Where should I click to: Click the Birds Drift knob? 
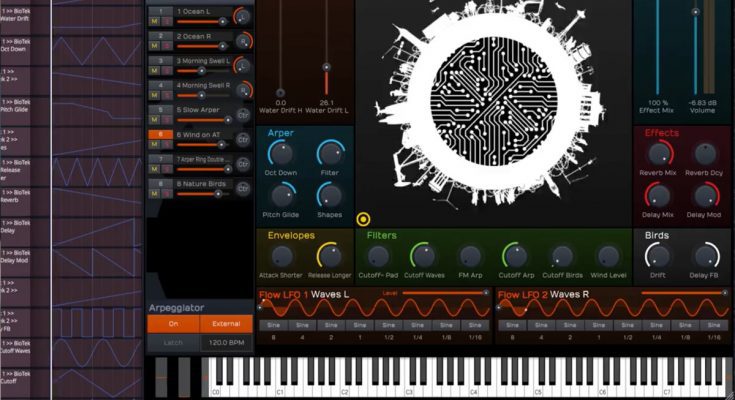pyautogui.click(x=657, y=256)
